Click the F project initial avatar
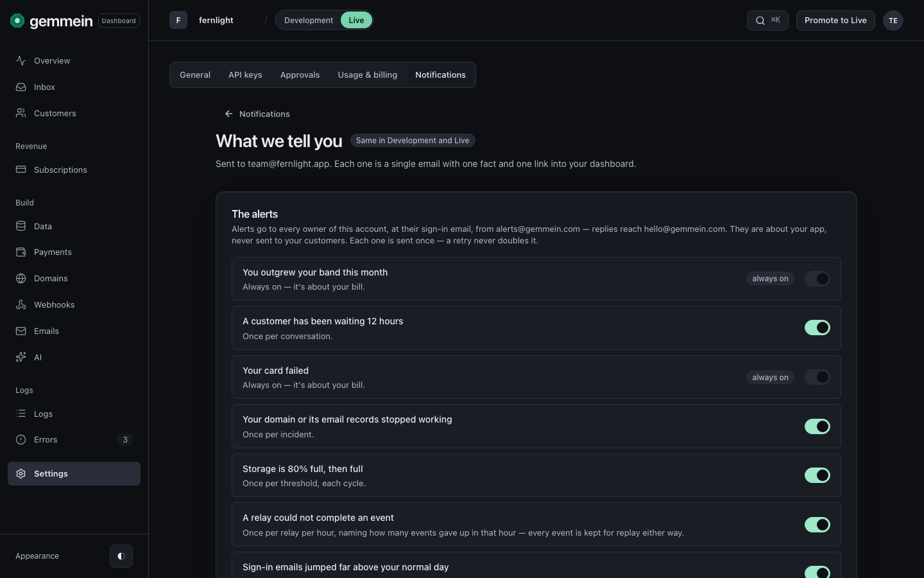The image size is (924, 578). 178,21
